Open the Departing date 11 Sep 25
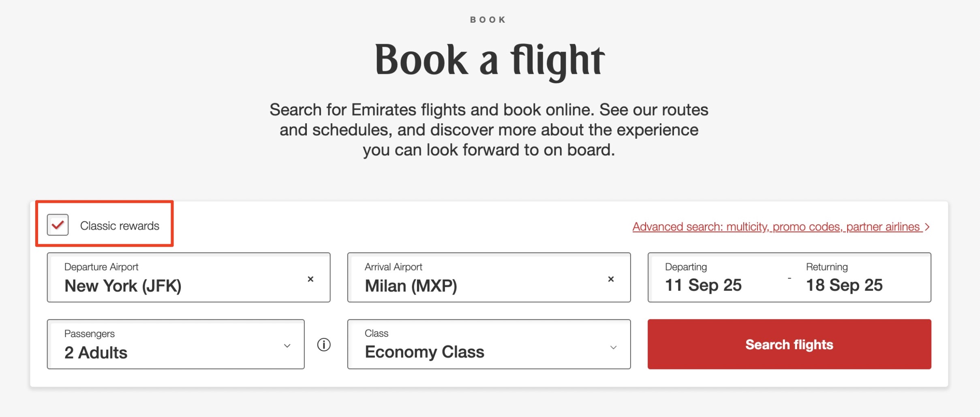The width and height of the screenshot is (980, 417). 704,285
